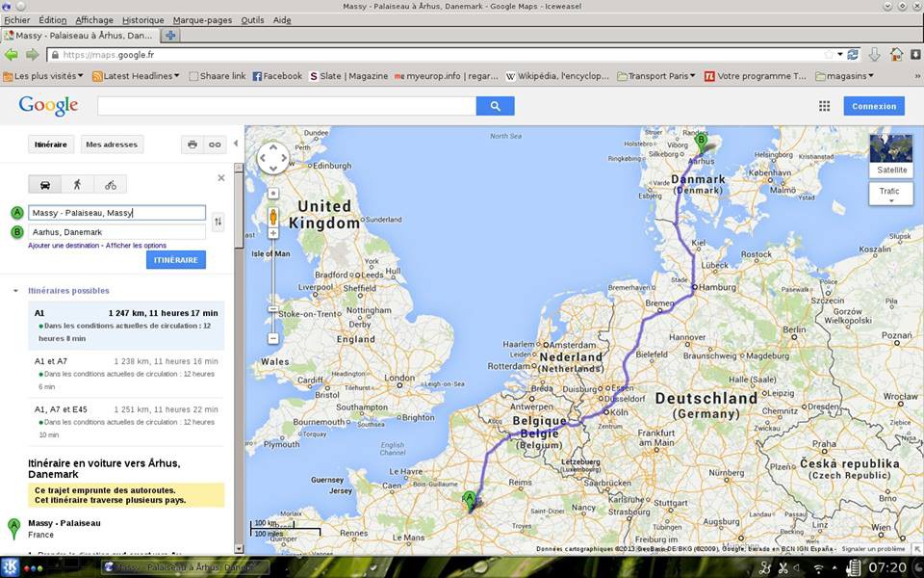The height and width of the screenshot is (578, 924).
Task: Click the destination field Aarhus, Danemark
Action: point(117,232)
